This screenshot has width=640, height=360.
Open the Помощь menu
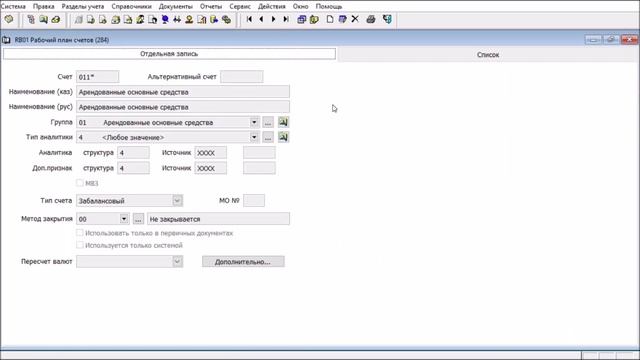pyautogui.click(x=329, y=6)
